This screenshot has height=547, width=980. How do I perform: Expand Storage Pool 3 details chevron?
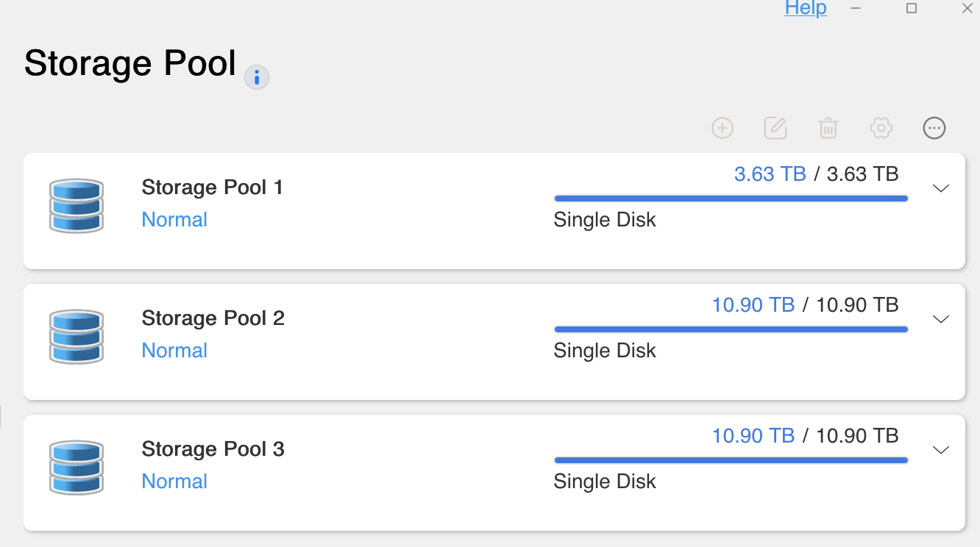(941, 450)
